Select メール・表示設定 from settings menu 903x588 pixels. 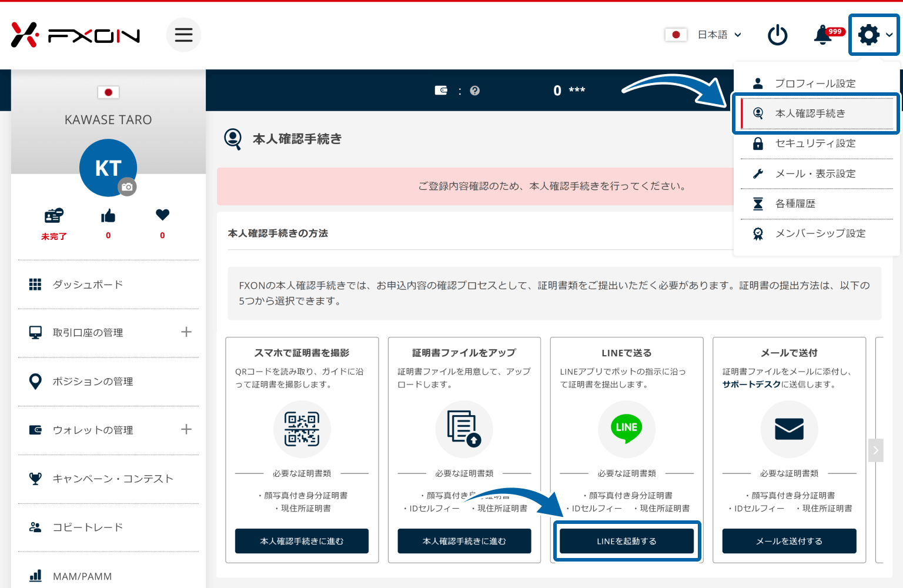pos(817,174)
